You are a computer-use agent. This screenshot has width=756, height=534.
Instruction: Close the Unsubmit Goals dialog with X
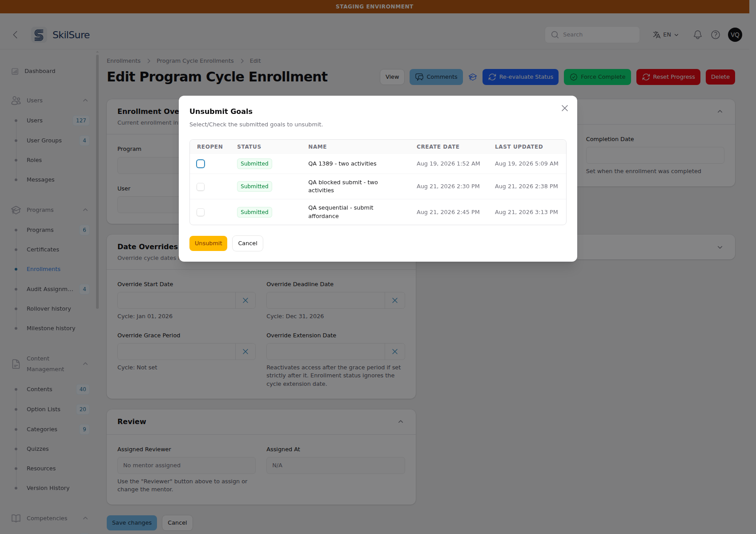coord(565,108)
